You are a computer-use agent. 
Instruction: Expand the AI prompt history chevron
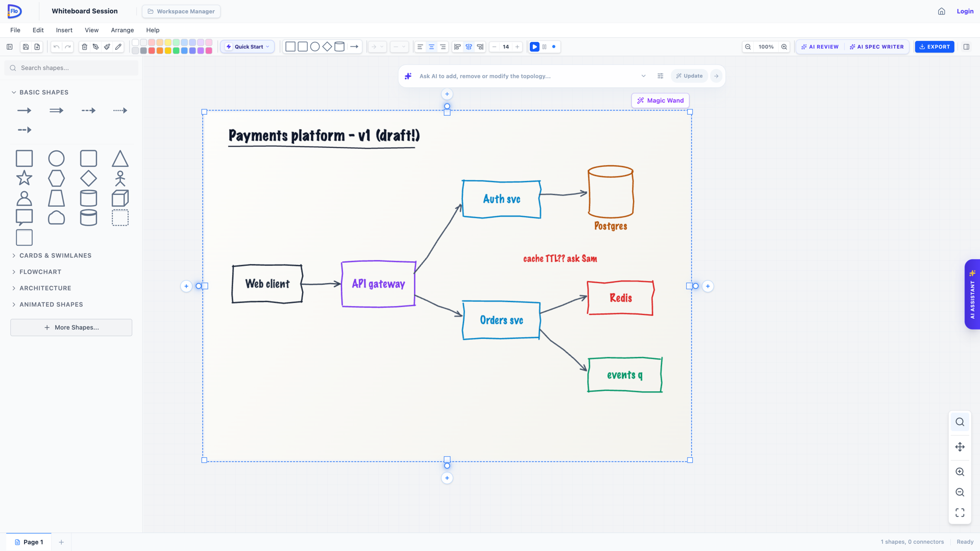point(644,76)
